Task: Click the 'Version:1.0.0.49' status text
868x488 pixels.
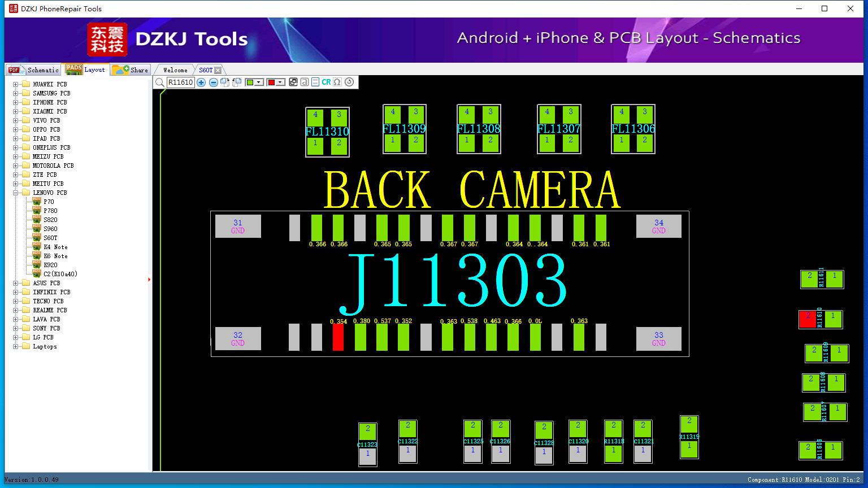Action: pos(32,480)
